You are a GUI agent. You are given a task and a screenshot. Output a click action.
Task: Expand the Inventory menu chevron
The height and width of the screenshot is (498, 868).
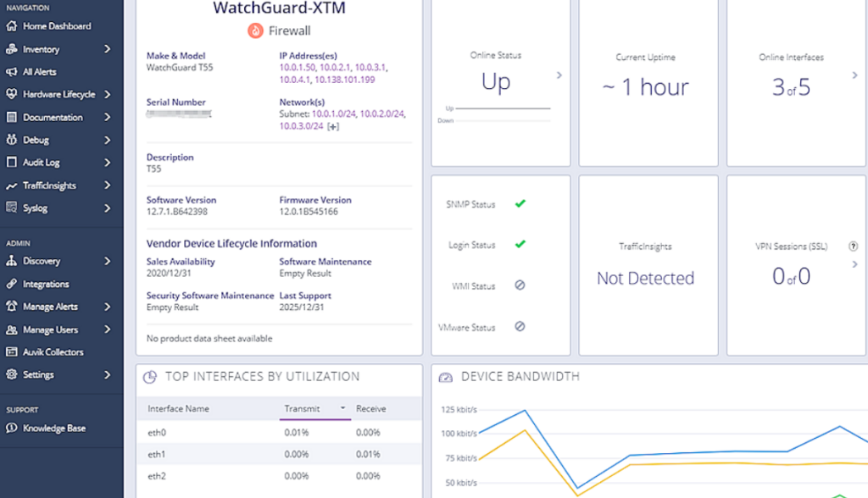(x=108, y=49)
